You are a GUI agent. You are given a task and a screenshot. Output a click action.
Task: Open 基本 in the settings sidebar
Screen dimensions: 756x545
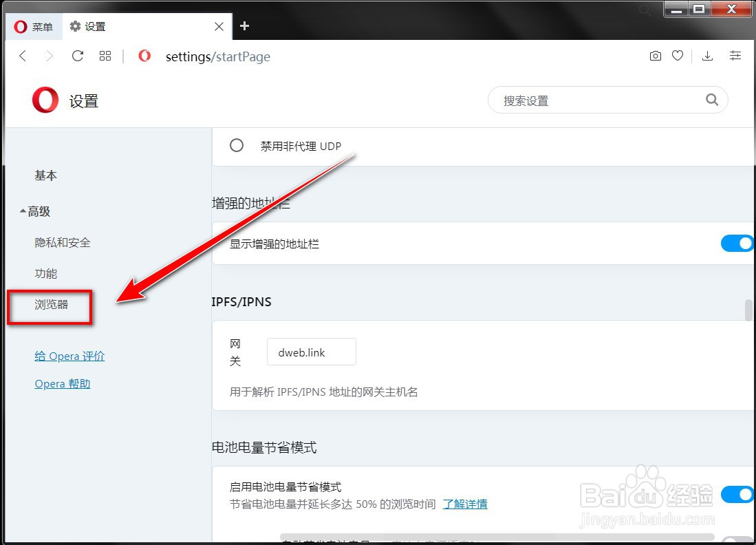45,175
